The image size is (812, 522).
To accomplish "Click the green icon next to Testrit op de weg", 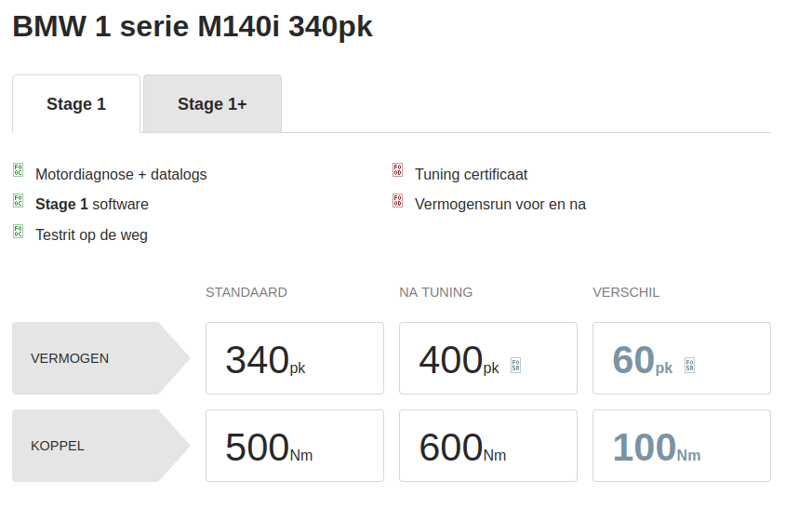I will pyautogui.click(x=18, y=231).
